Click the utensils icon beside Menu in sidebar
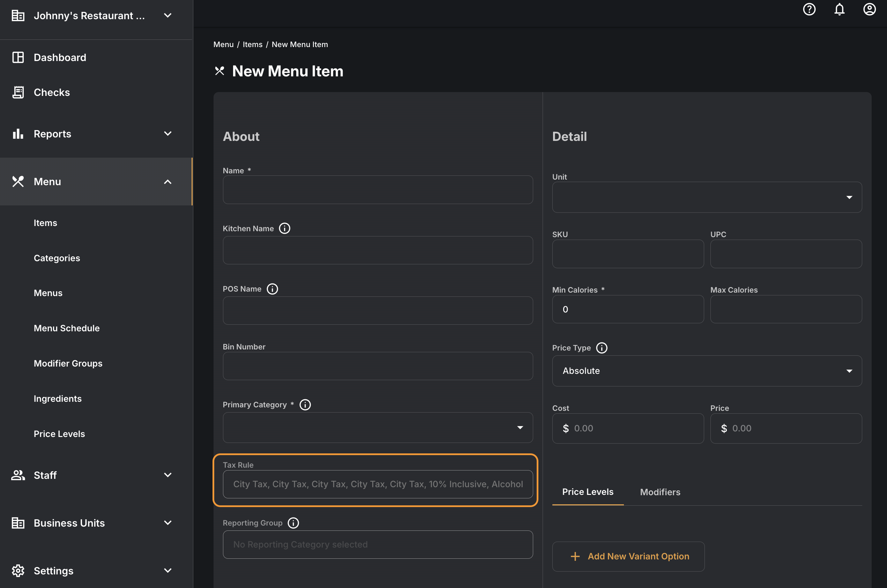Image resolution: width=887 pixels, height=588 pixels. pyautogui.click(x=18, y=181)
